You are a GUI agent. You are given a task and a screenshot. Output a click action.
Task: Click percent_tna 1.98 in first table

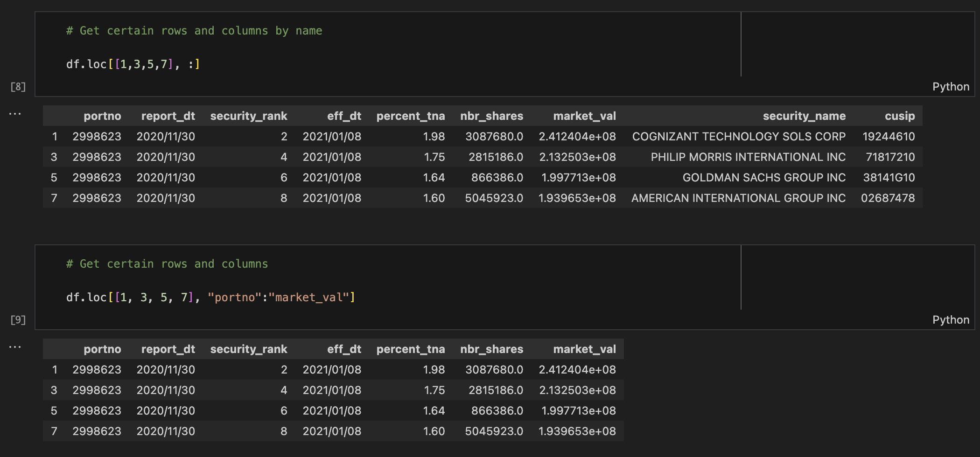click(434, 137)
